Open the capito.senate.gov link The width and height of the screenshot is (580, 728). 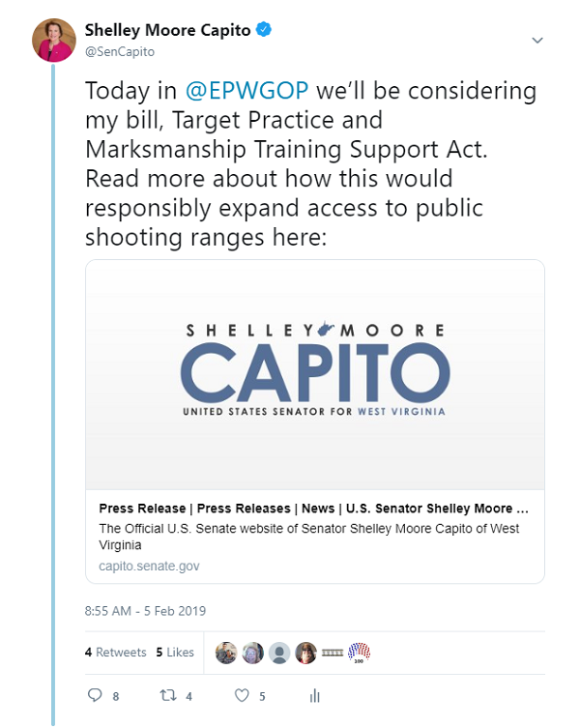point(149,566)
